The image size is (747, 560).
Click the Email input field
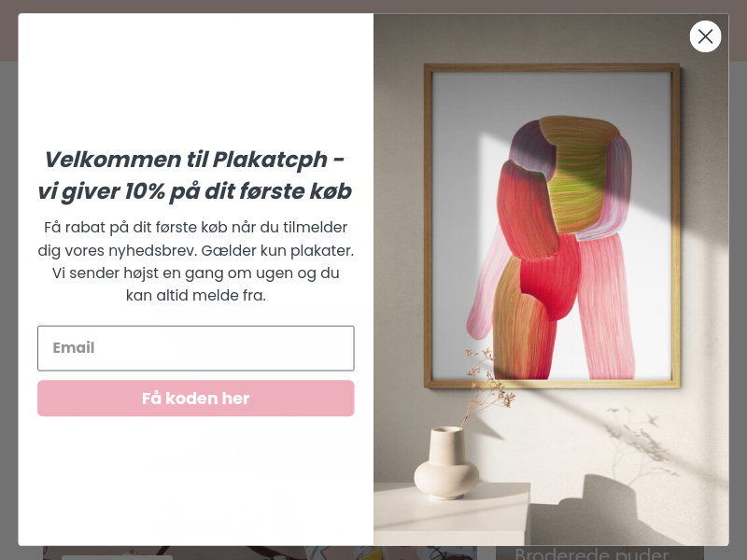coord(196,348)
